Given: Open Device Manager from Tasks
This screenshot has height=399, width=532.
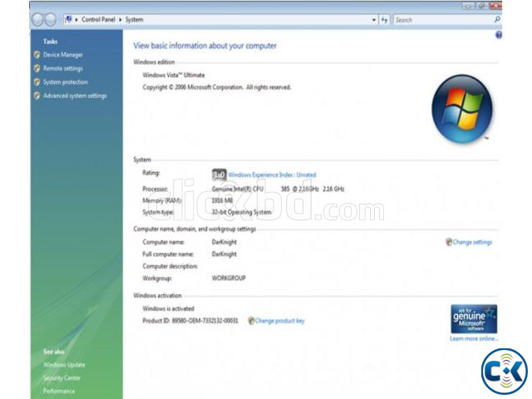Looking at the screenshot, I should click(x=63, y=55).
